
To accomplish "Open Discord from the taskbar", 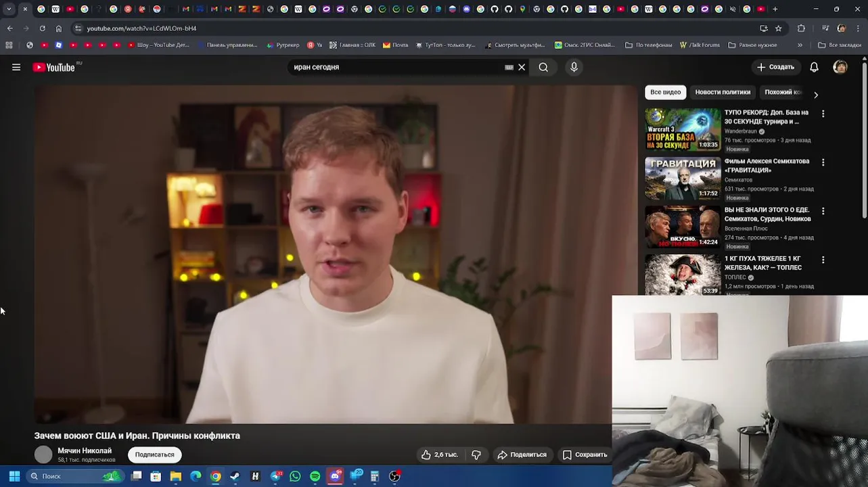I will click(x=335, y=476).
